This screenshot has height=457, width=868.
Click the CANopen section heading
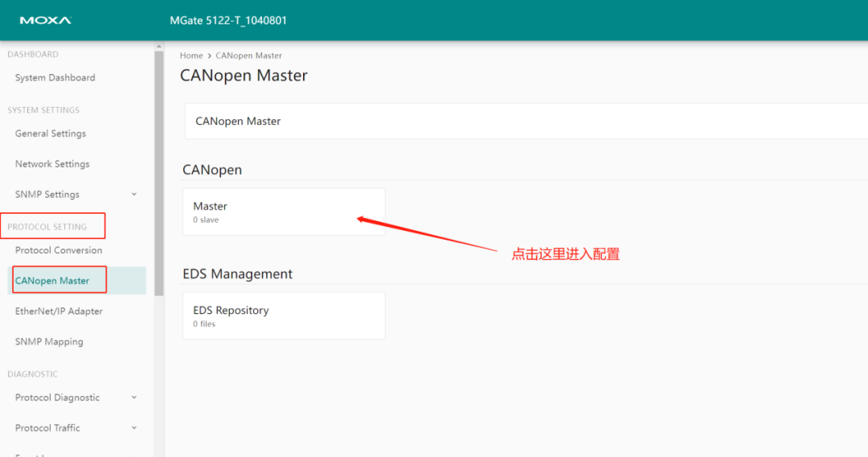click(212, 170)
